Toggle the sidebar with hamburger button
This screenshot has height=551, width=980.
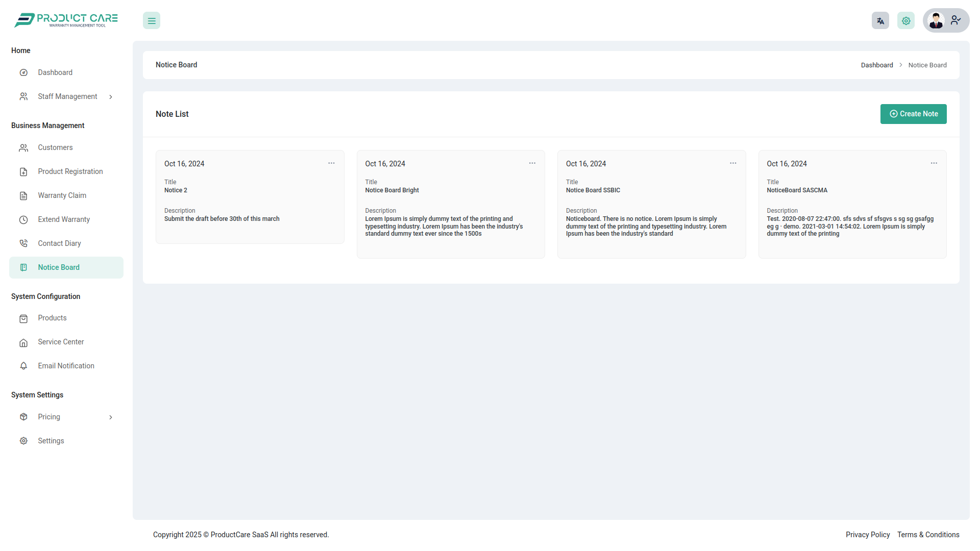[151, 20]
